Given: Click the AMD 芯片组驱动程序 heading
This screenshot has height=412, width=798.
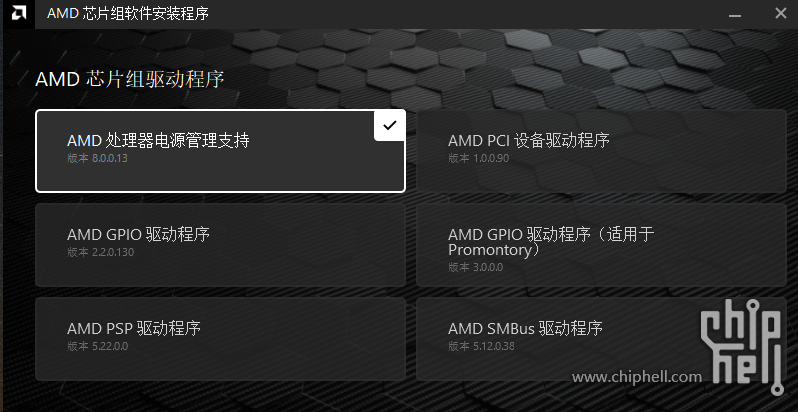Looking at the screenshot, I should tap(130, 80).
